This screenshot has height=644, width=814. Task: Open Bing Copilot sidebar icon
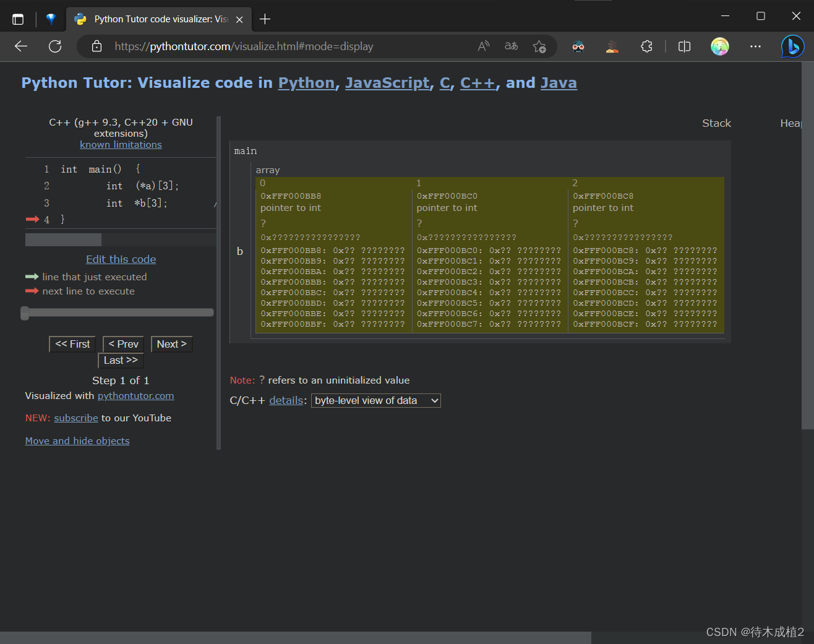pos(792,46)
